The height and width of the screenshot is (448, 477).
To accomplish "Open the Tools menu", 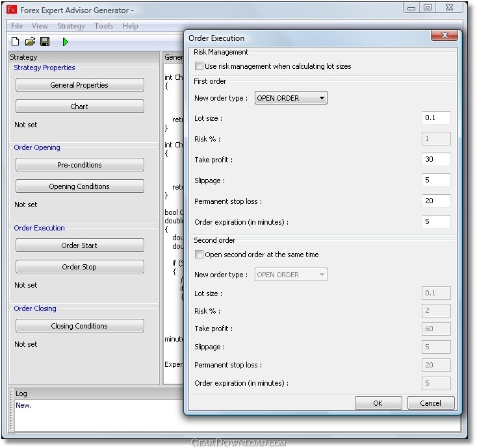I will (x=103, y=26).
